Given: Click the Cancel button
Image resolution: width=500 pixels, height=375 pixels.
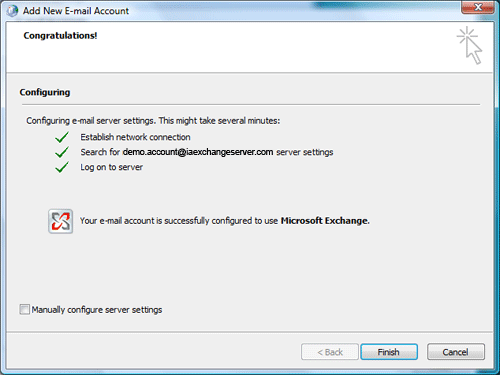Looking at the screenshot, I should 456,352.
